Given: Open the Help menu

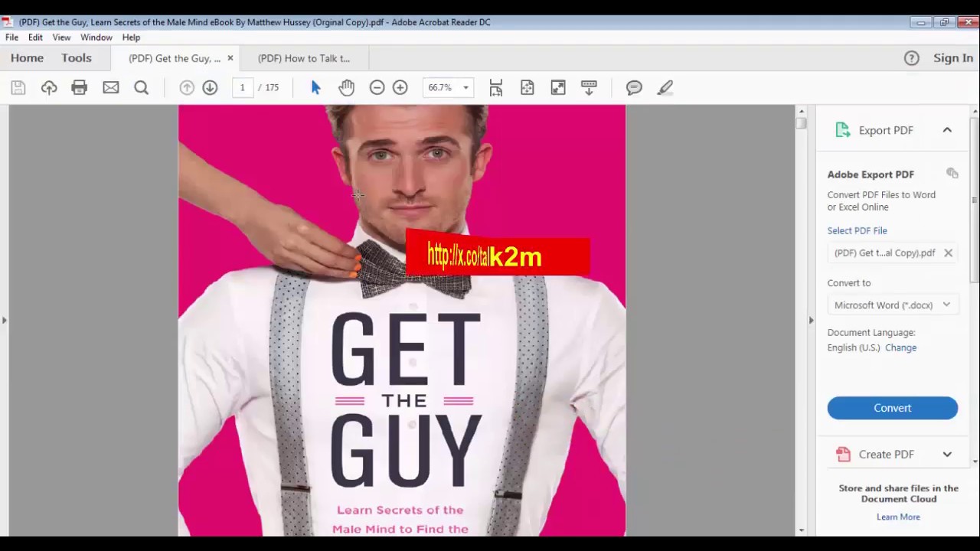Looking at the screenshot, I should (131, 37).
